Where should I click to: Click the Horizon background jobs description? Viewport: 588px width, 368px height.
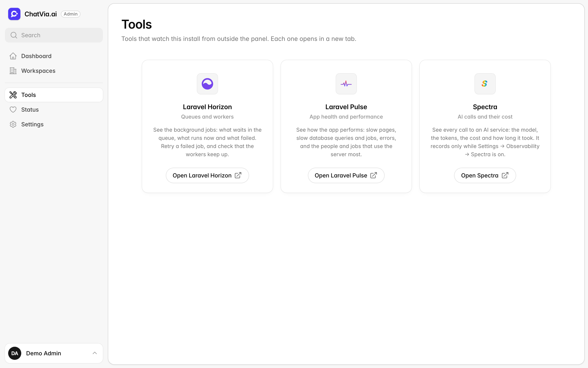[207, 142]
